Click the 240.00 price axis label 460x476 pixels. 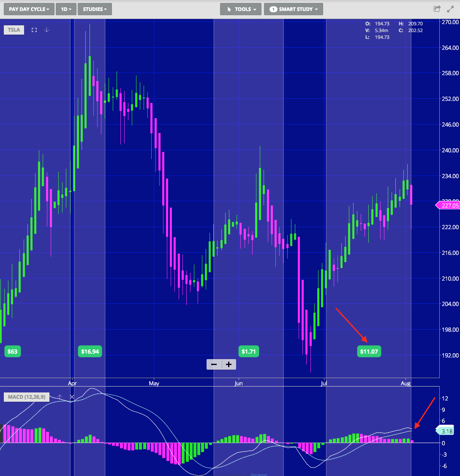[x=450, y=150]
